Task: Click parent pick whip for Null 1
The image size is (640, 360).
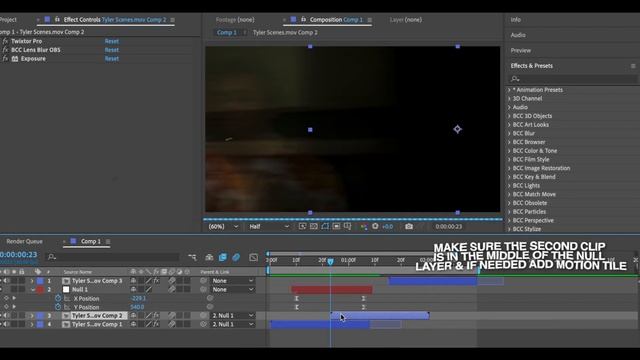Action: [204, 289]
